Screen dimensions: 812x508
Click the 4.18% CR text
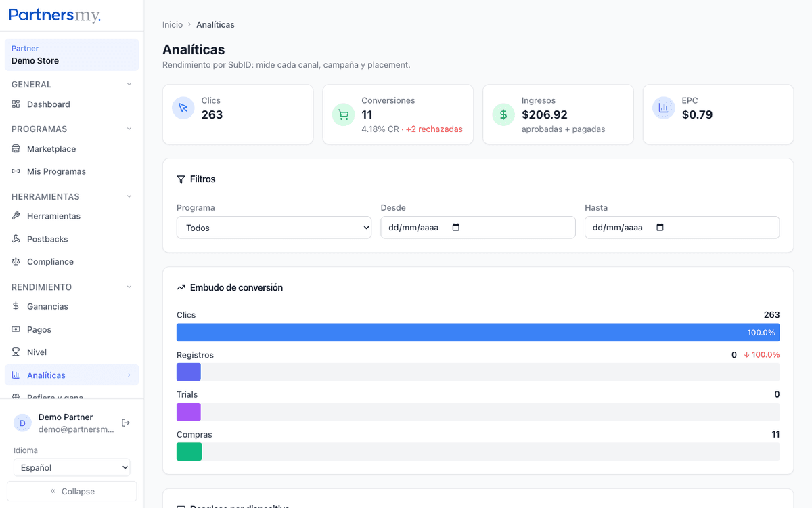pyautogui.click(x=380, y=129)
